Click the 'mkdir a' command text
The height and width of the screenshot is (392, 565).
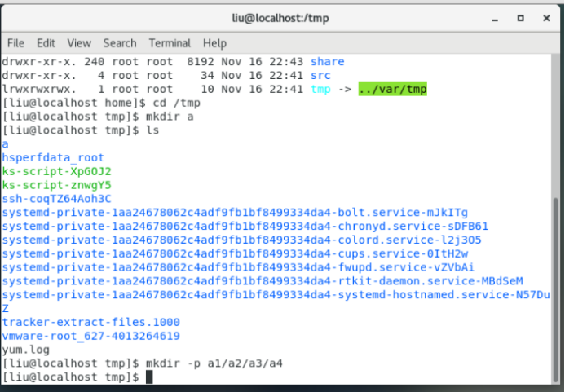(170, 117)
